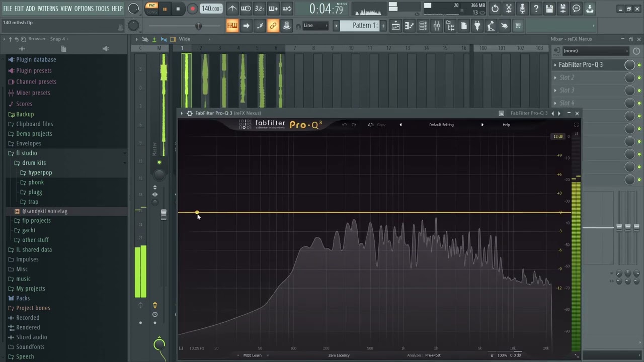
Task: Select mixer Slot 2
Action: tap(567, 77)
